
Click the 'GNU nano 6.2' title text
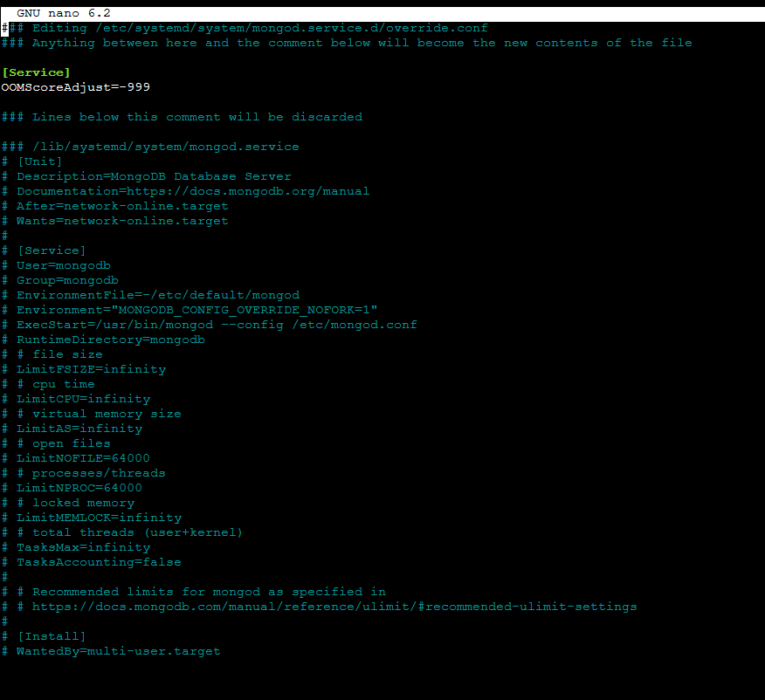pyautogui.click(x=64, y=13)
